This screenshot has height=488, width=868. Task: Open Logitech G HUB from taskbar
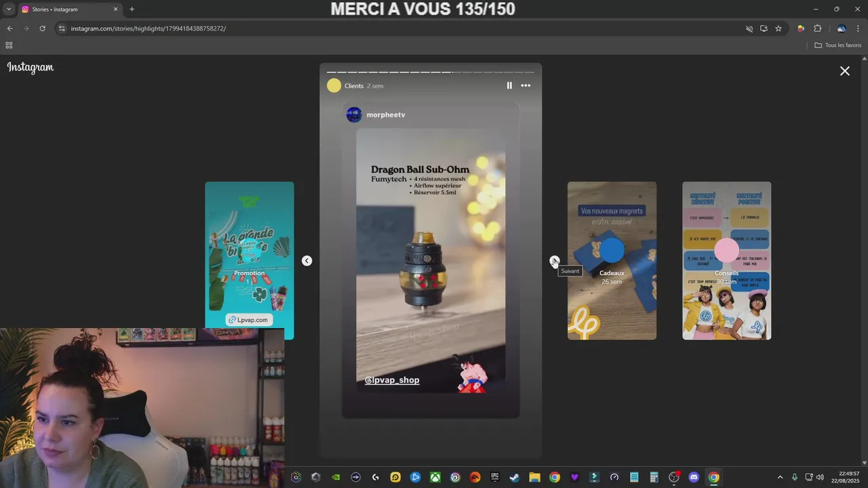click(x=376, y=477)
